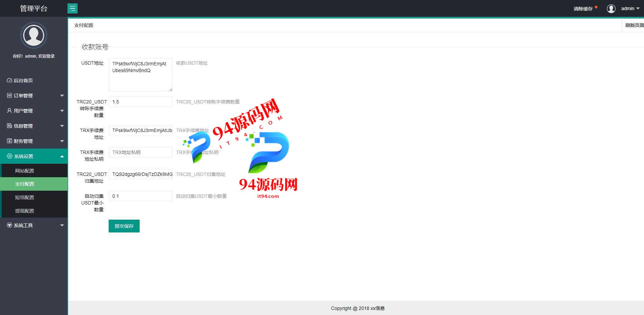Click 订单管理 menu label
Image resolution: width=644 pixels, height=315 pixels.
pyautogui.click(x=23, y=96)
